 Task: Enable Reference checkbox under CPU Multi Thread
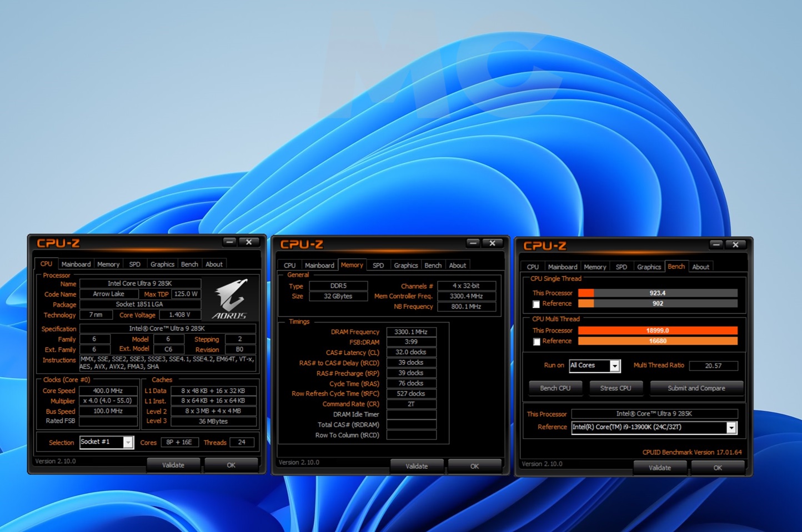point(536,342)
